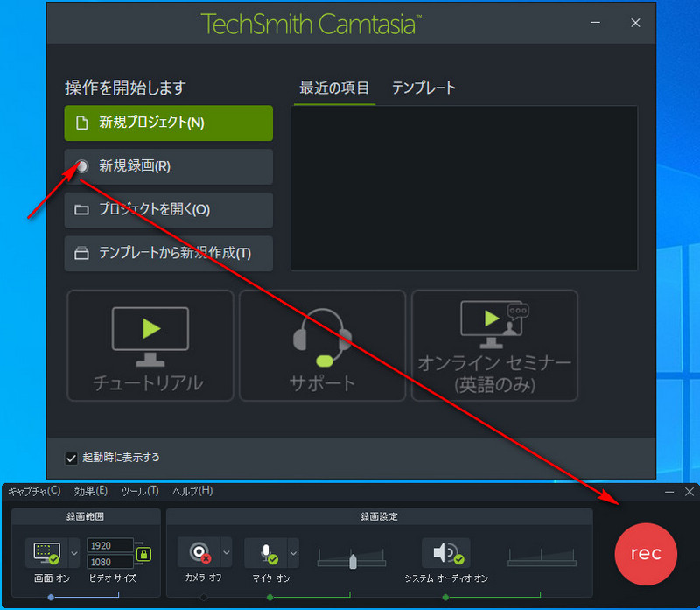Click the width field showing 1920
This screenshot has height=610, width=700.
[110, 545]
